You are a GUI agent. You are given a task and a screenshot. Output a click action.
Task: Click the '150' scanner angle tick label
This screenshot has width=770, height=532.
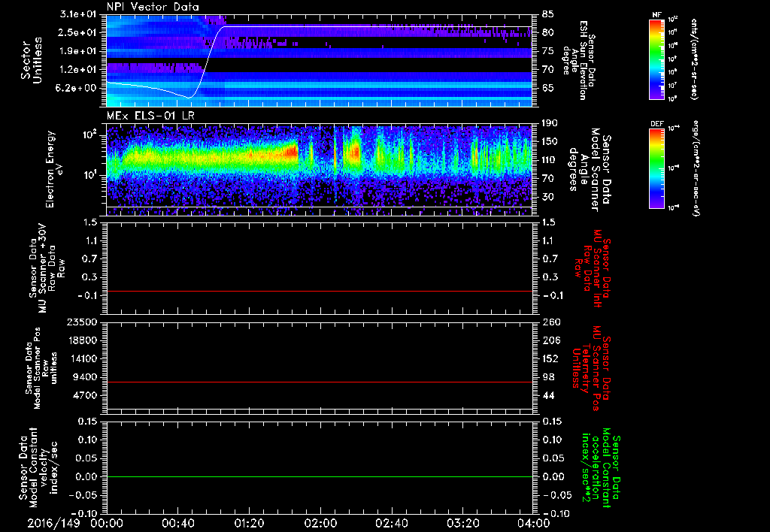[x=550, y=141]
